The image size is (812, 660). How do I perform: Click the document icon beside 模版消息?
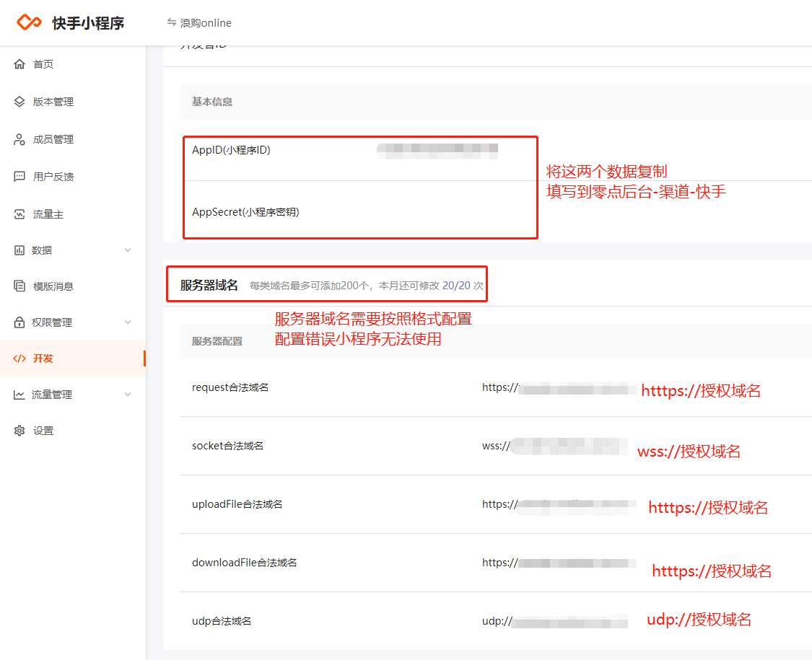pos(19,286)
